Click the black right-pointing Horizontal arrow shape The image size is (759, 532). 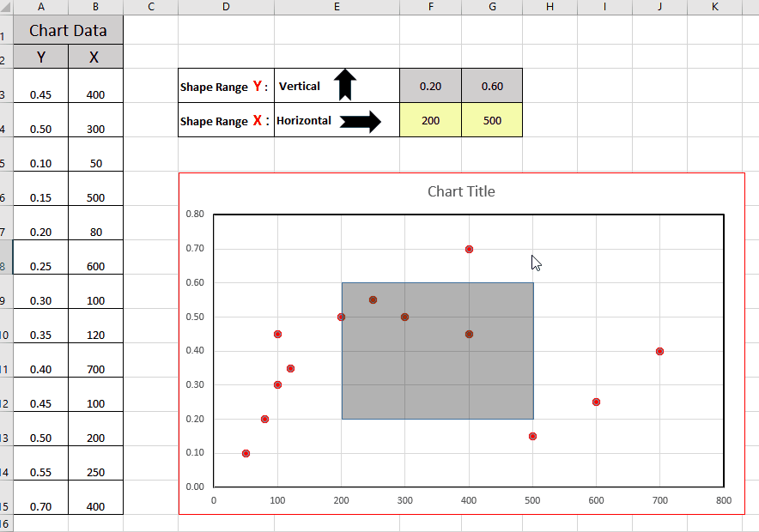pyautogui.click(x=360, y=121)
